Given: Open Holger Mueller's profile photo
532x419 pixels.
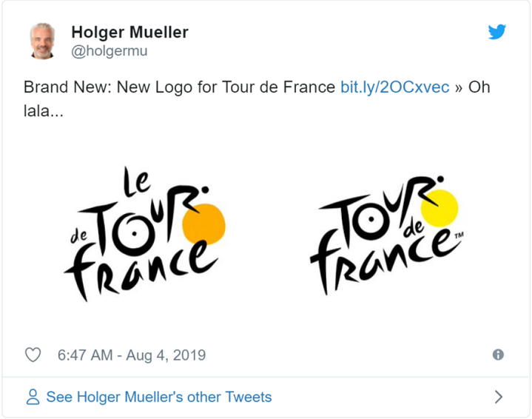Looking at the screenshot, I should [x=42, y=41].
